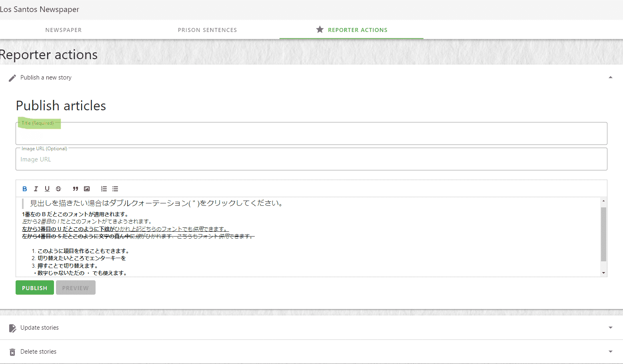Toggle strikethrough formatting in editor toolbar
Viewport: 623px width, 364px height.
(58, 189)
